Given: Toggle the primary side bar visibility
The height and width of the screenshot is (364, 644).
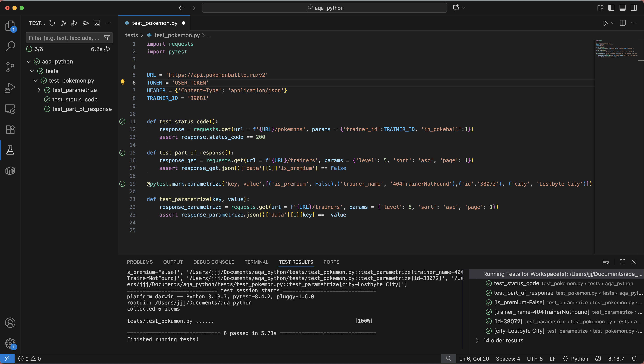Looking at the screenshot, I should (x=611, y=8).
